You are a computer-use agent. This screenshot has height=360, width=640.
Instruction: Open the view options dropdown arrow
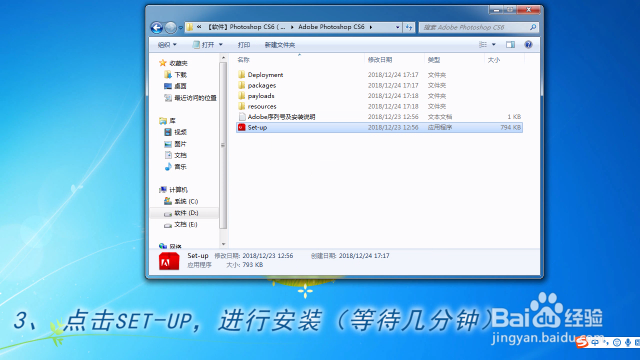pyautogui.click(x=493, y=44)
